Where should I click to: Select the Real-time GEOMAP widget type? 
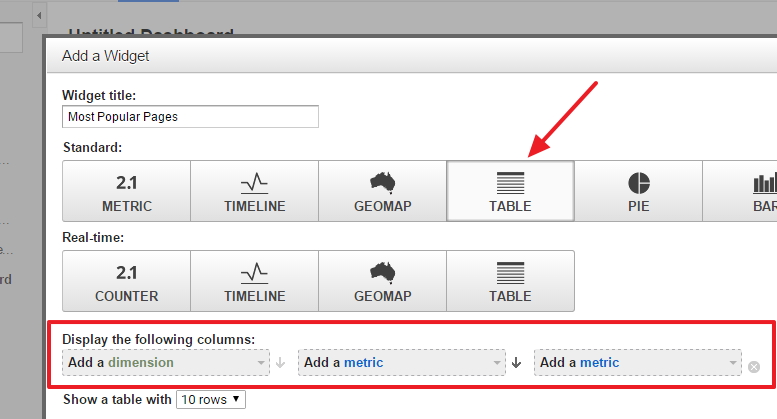tap(383, 281)
